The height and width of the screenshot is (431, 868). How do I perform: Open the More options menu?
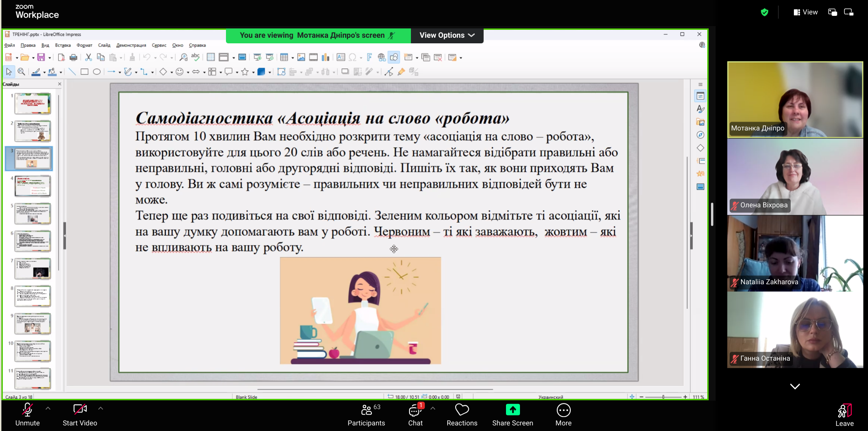(x=563, y=414)
